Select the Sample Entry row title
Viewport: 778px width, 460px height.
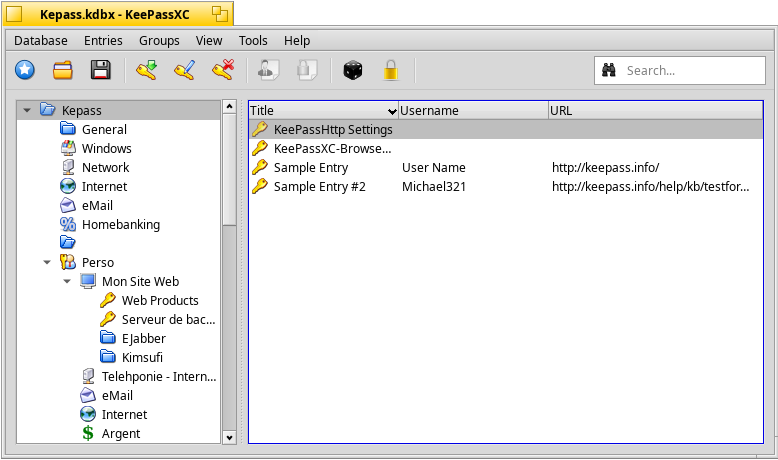tap(311, 167)
